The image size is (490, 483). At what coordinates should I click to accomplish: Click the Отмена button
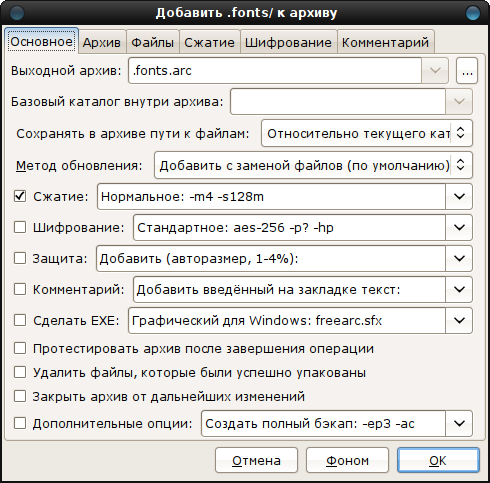[x=256, y=460]
